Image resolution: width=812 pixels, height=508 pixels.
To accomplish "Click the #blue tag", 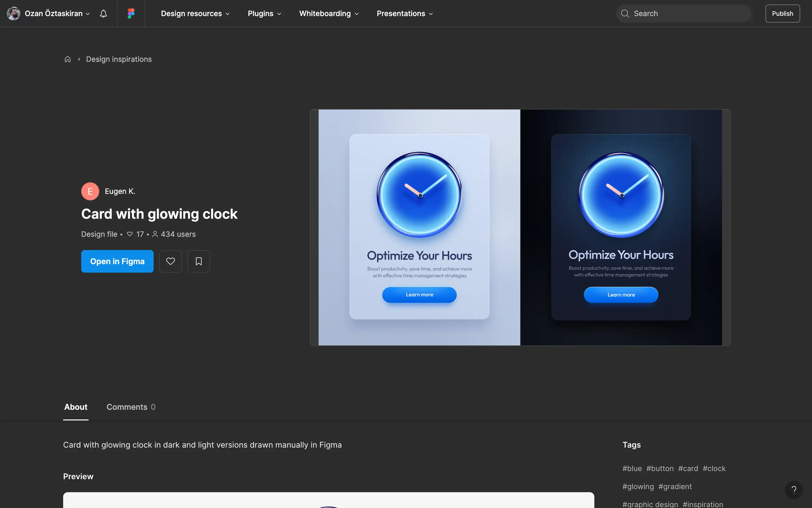I will click(x=632, y=468).
